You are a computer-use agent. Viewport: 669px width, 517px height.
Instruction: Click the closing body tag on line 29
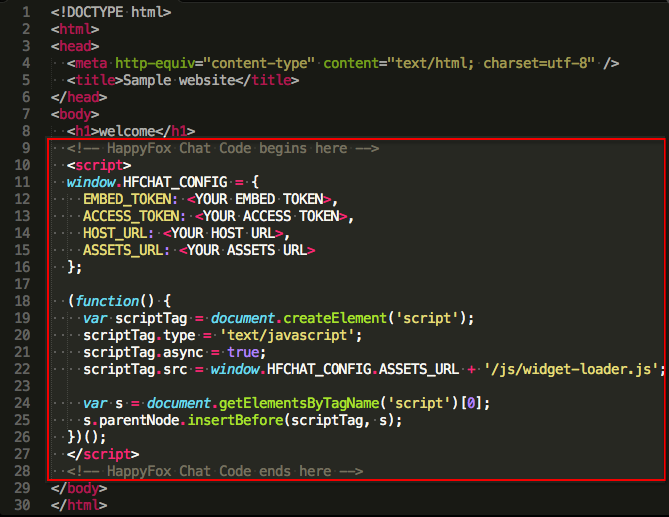[79, 488]
